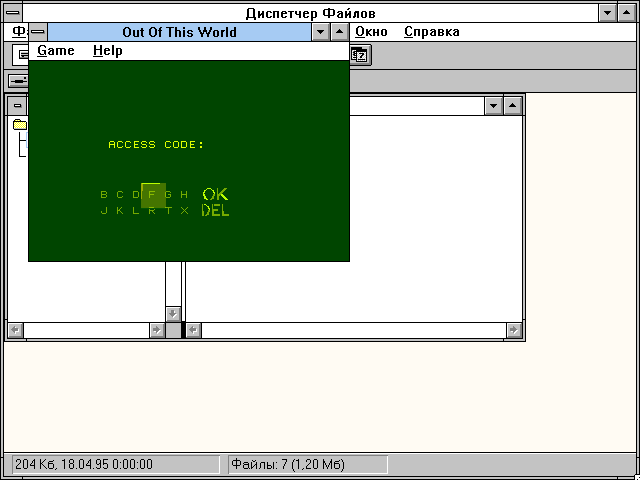
Task: Open the Справка menu in File Manager
Action: (432, 32)
